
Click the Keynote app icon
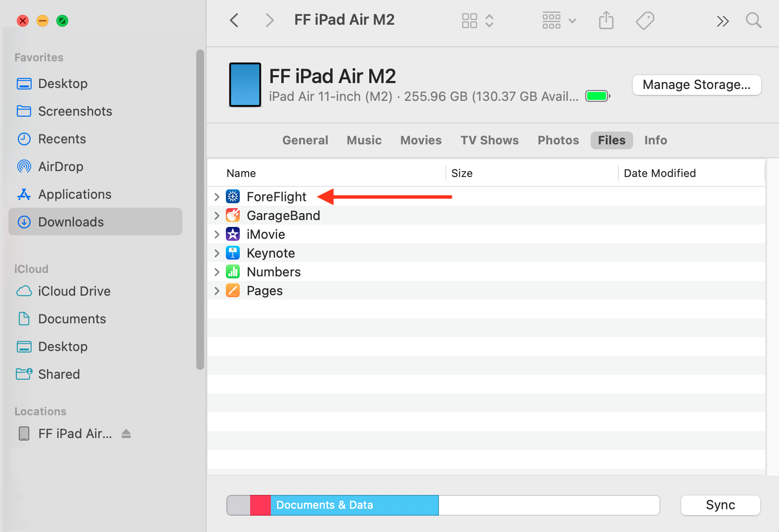point(233,253)
